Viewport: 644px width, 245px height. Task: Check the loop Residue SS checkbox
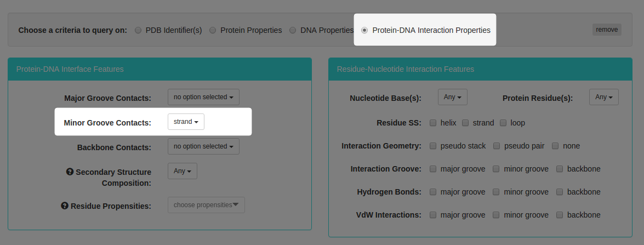click(x=503, y=123)
